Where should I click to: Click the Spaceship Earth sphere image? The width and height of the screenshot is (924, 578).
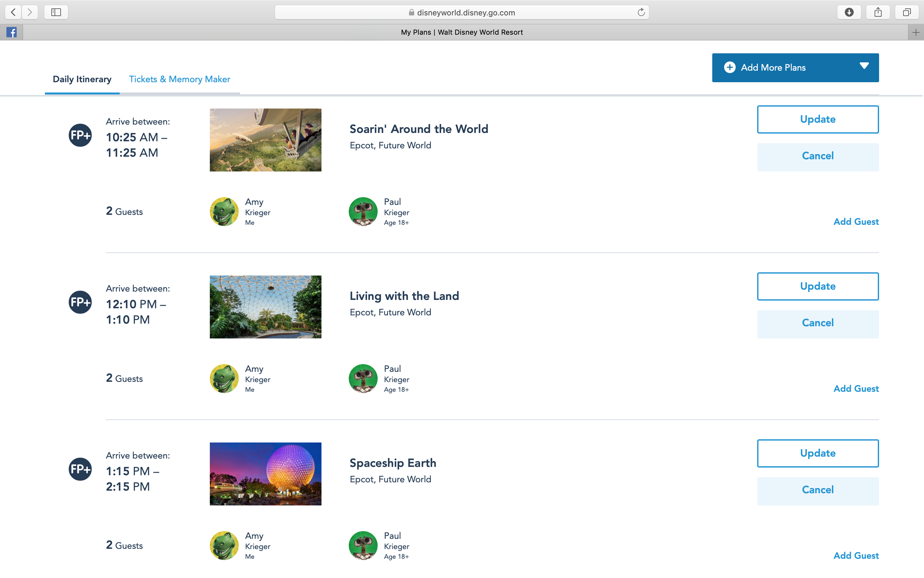pyautogui.click(x=265, y=474)
